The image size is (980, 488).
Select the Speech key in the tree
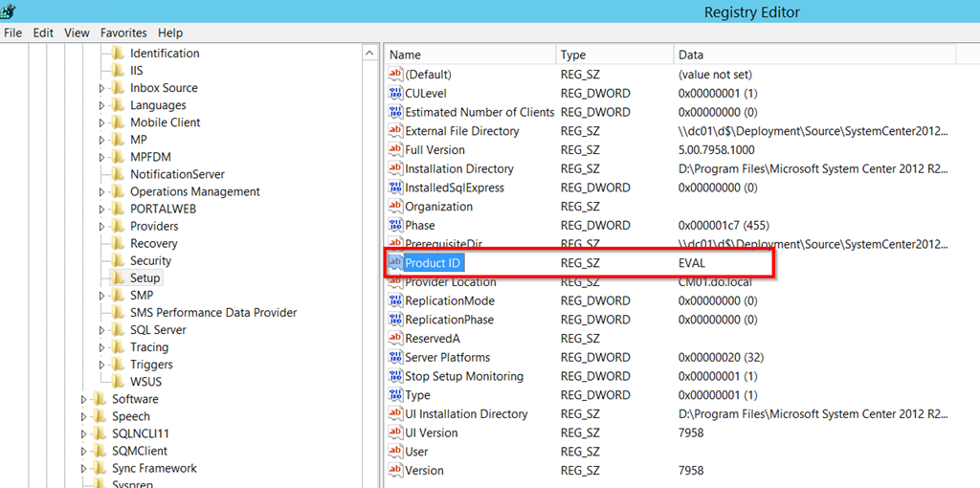click(x=131, y=416)
